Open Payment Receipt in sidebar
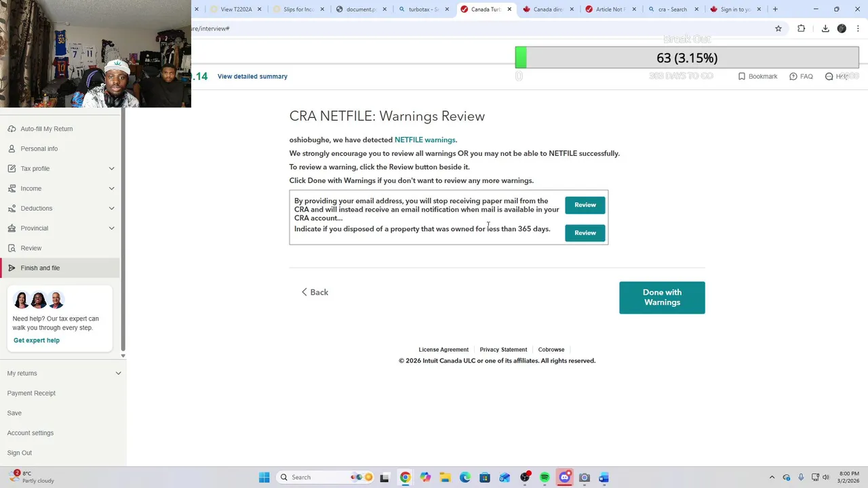Viewport: 868px width, 488px height. click(x=31, y=393)
